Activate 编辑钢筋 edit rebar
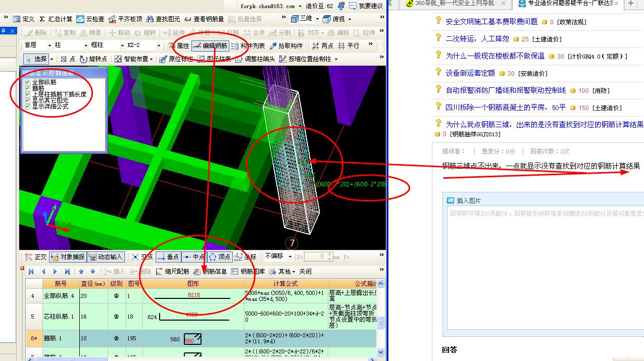This screenshot has width=644, height=361. 210,45
